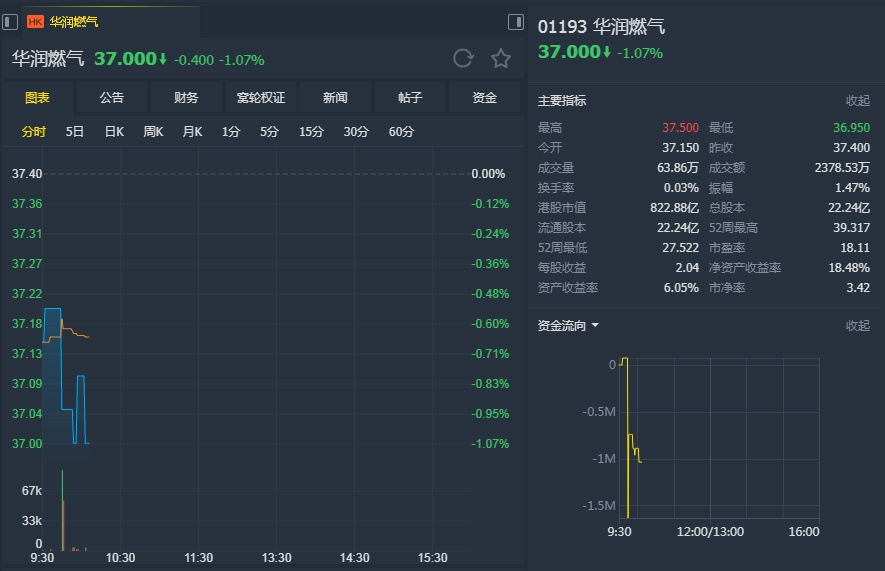The height and width of the screenshot is (571, 885).
Task: Open the 帖子 tab
Action: click(x=410, y=98)
